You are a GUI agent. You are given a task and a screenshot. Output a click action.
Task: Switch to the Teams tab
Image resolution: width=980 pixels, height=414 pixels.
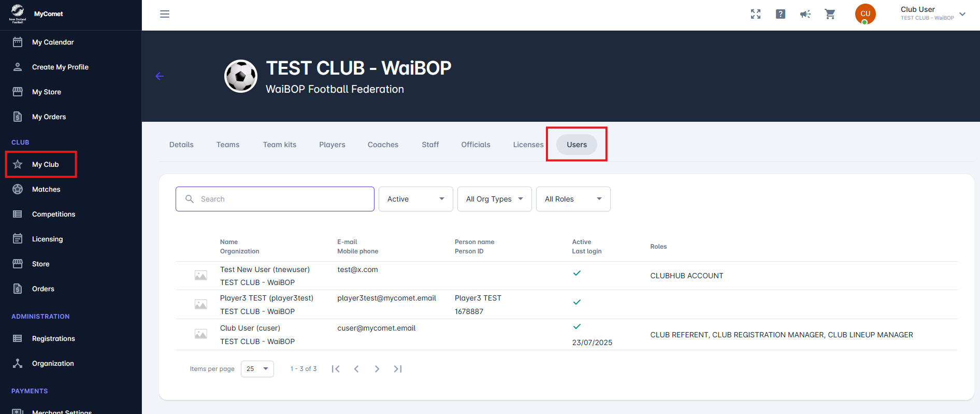228,145
